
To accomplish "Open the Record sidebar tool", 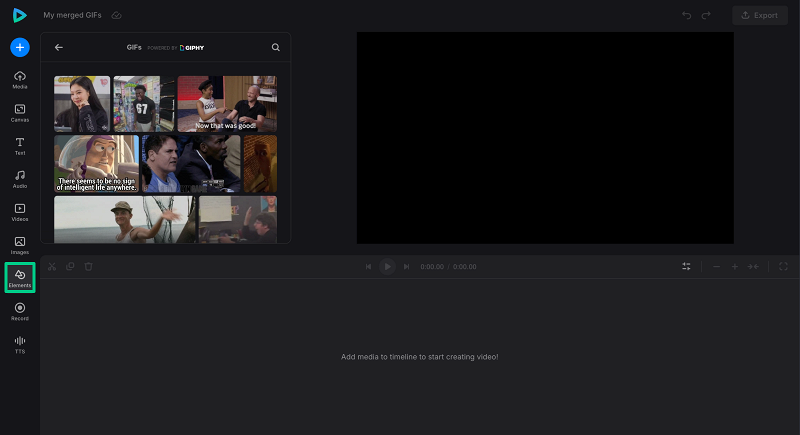I will point(20,312).
